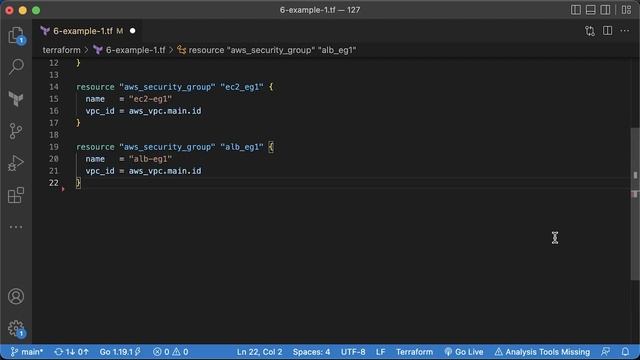Click the "alb-eg1" name string value

tap(151, 159)
